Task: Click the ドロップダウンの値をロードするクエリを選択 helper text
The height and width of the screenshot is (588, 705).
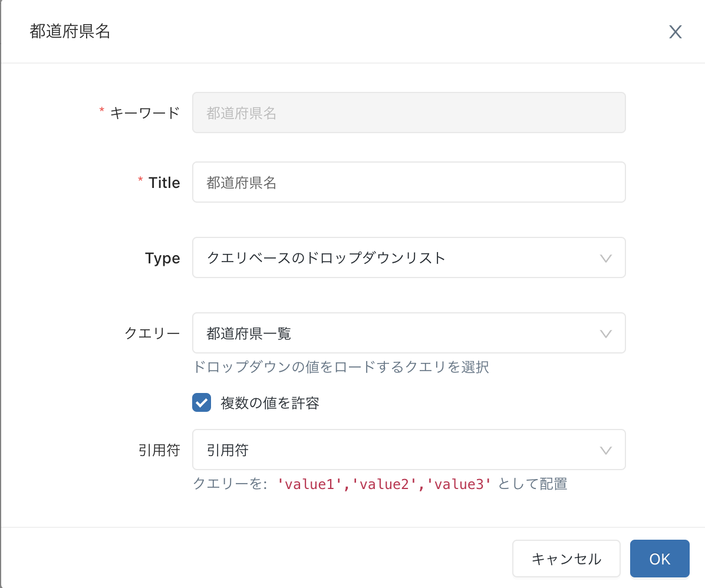Action: pos(341,367)
